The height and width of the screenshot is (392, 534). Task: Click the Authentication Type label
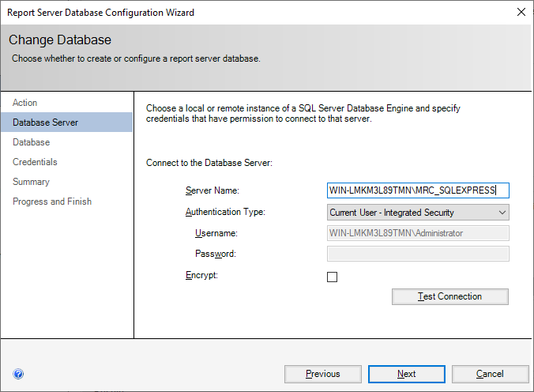[225, 212]
